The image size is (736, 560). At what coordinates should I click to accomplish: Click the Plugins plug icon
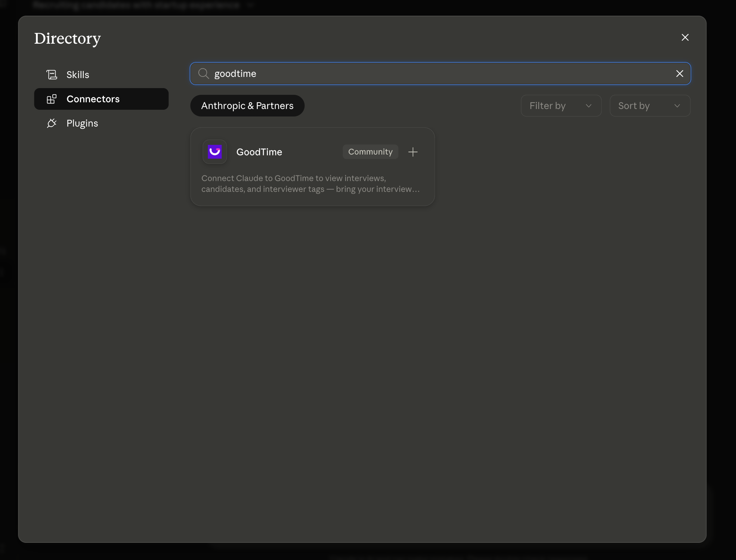pyautogui.click(x=52, y=123)
